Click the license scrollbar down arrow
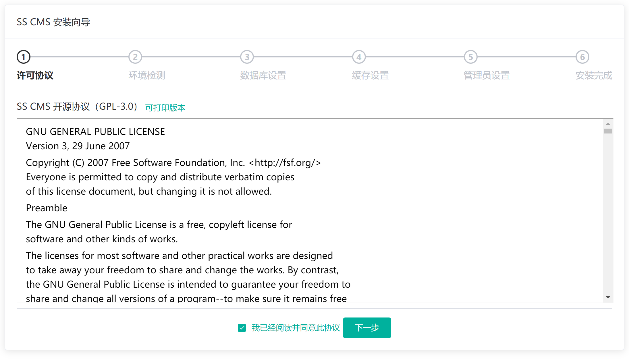Image resolution: width=629 pixels, height=364 pixels. pos(608,297)
